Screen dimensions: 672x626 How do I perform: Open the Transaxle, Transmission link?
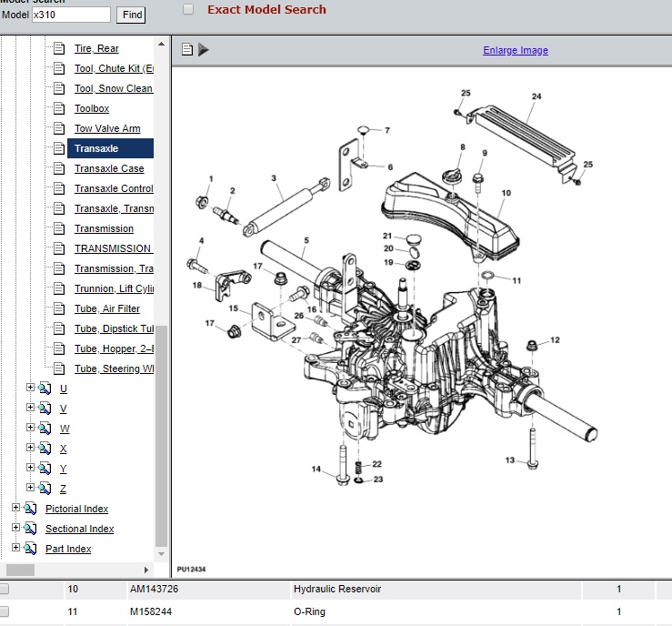click(x=114, y=208)
